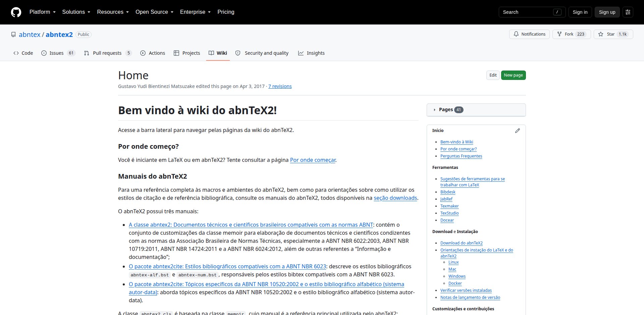Expand the Resources menu
This screenshot has height=315, width=644.
(113, 12)
